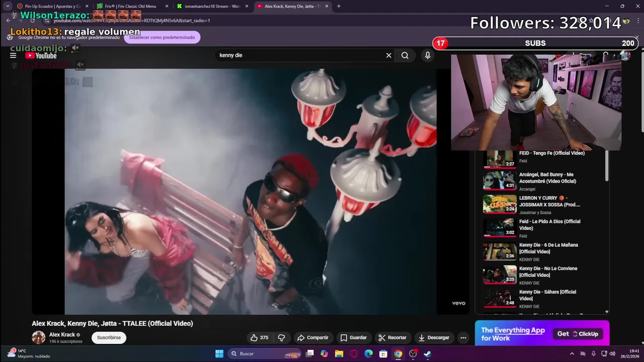
Task: Close the Pin-Up Ecuador tab
Action: pos(86,6)
